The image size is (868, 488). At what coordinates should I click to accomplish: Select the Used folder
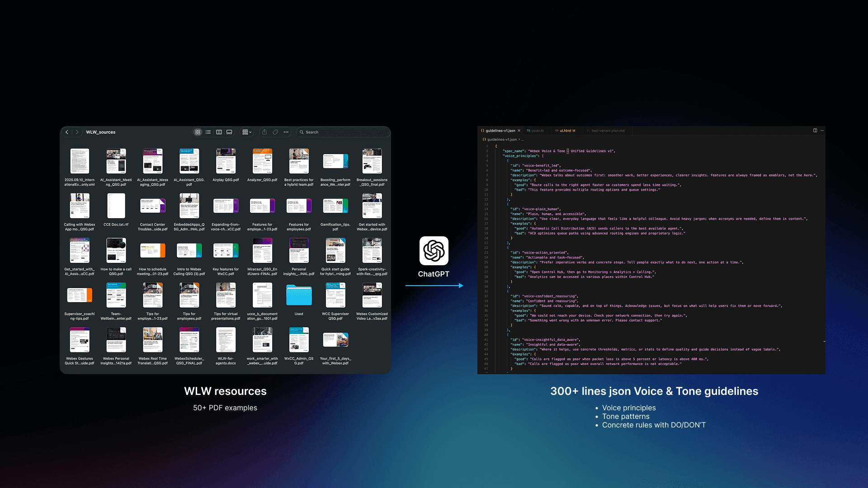click(x=299, y=296)
